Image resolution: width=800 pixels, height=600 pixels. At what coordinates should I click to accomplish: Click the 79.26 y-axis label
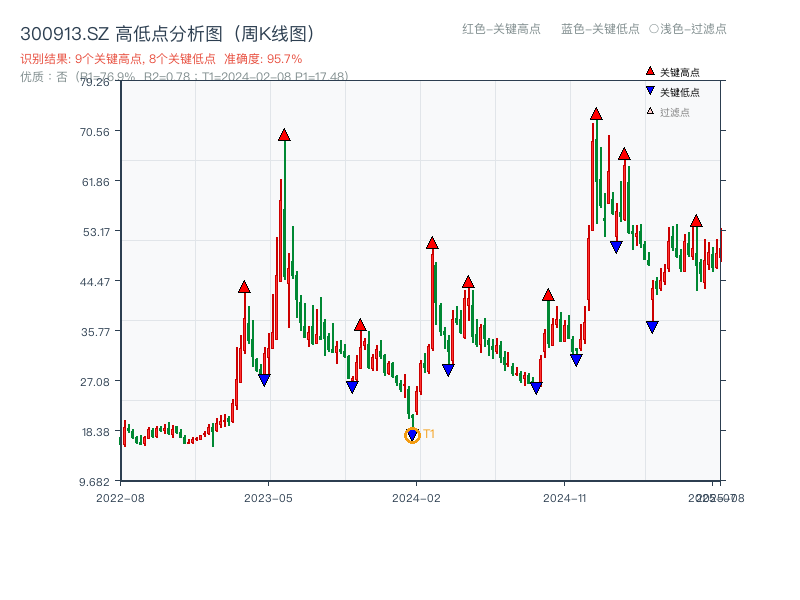[x=95, y=84]
